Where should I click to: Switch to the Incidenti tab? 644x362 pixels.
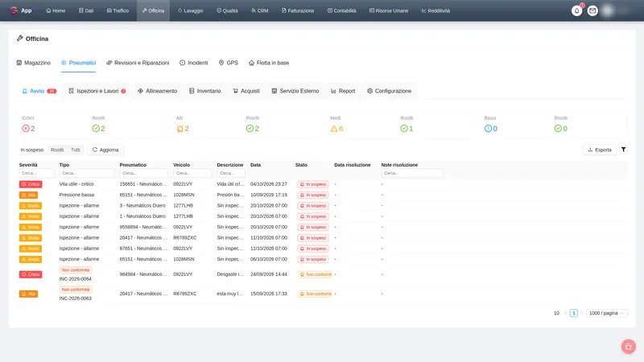tap(194, 63)
